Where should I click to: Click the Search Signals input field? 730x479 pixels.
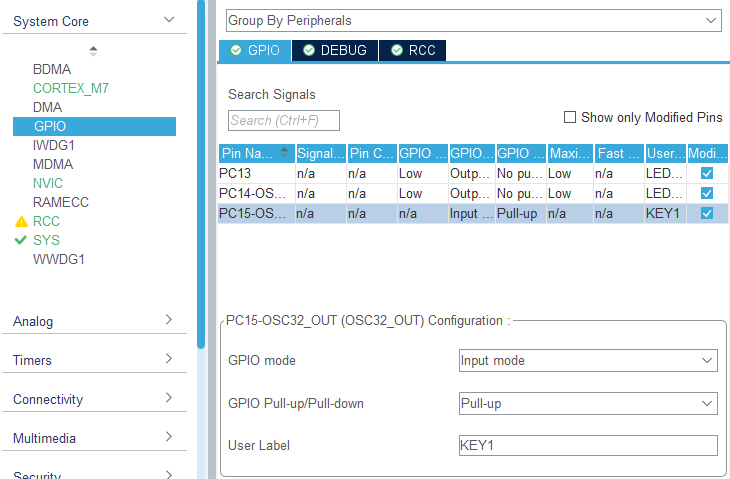[x=284, y=121]
